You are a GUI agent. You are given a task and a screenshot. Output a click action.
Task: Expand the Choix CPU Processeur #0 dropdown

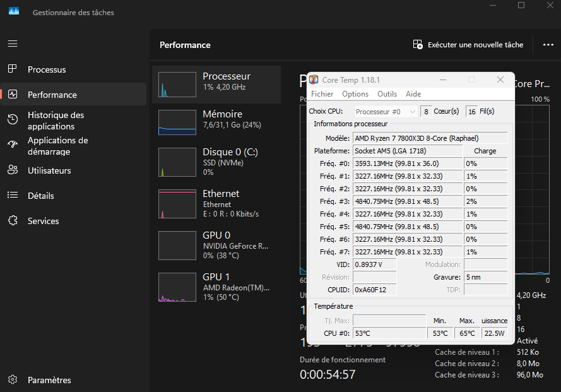(386, 112)
